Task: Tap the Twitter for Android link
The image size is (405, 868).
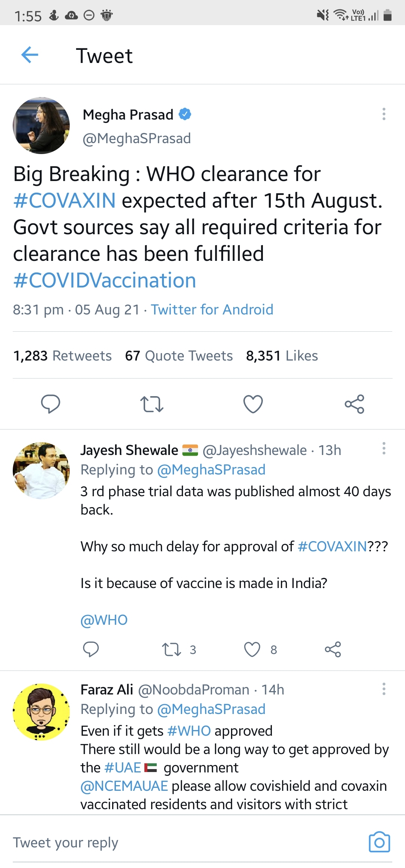Action: (212, 310)
